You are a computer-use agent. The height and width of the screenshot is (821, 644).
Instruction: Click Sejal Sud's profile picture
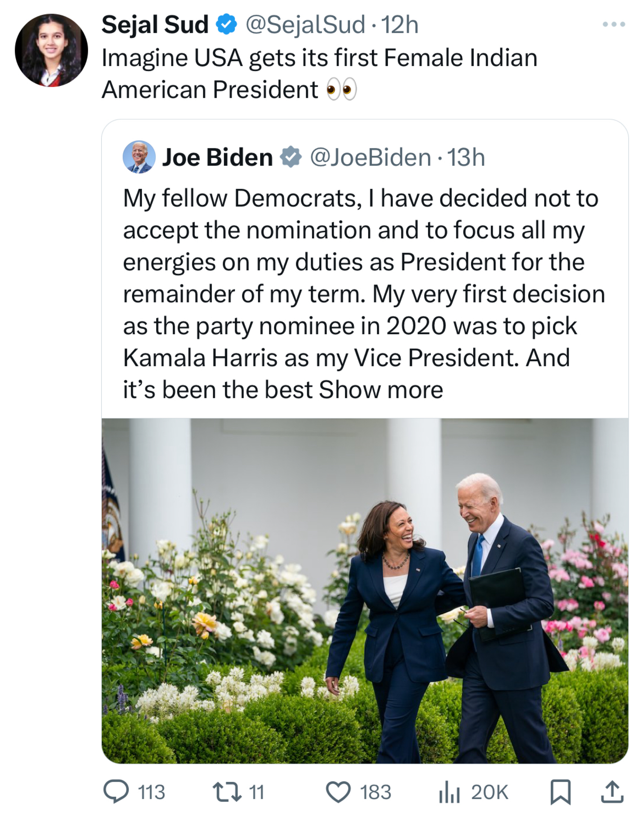click(x=51, y=50)
